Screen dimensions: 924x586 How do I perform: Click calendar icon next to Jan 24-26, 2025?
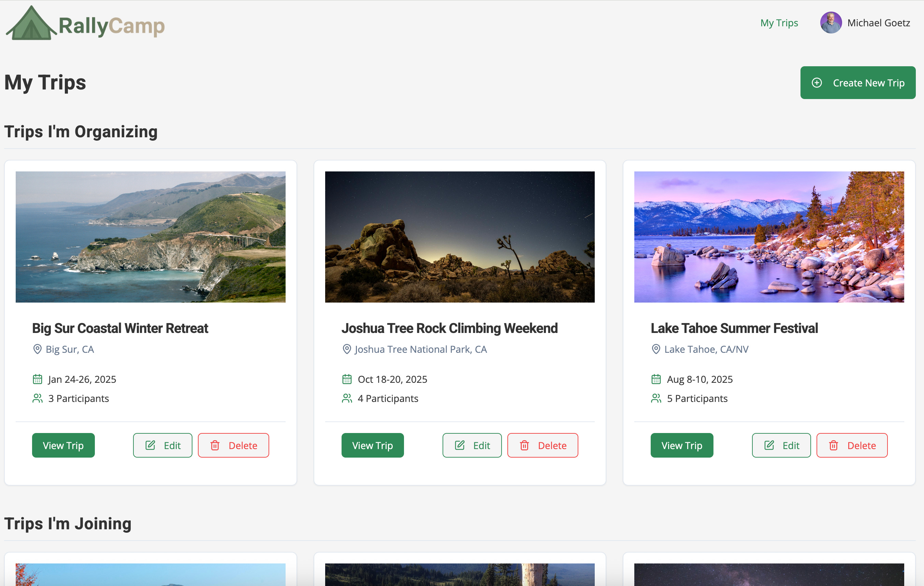coord(37,379)
